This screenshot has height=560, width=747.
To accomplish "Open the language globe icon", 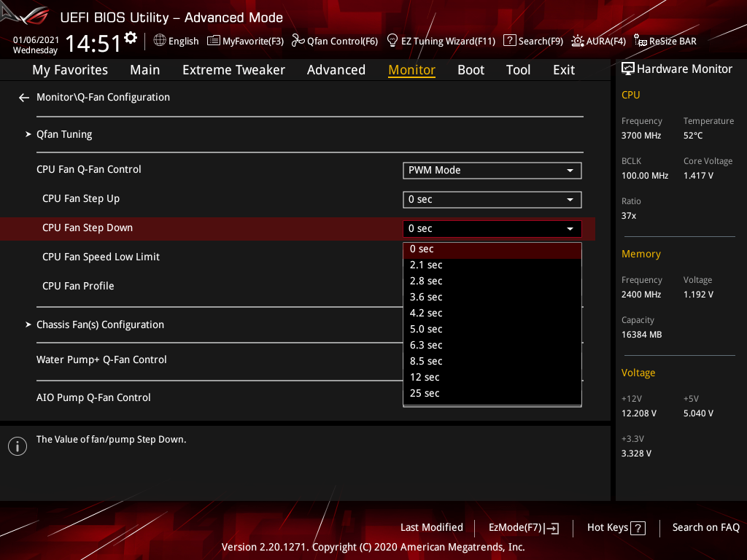I will click(x=160, y=41).
